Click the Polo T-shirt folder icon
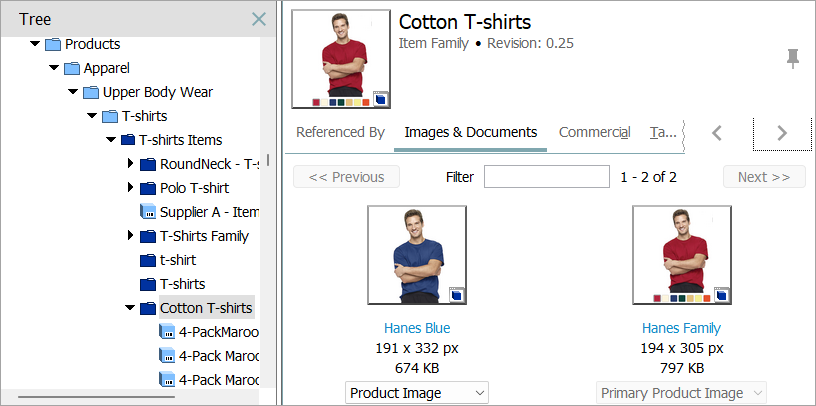 pyautogui.click(x=147, y=188)
